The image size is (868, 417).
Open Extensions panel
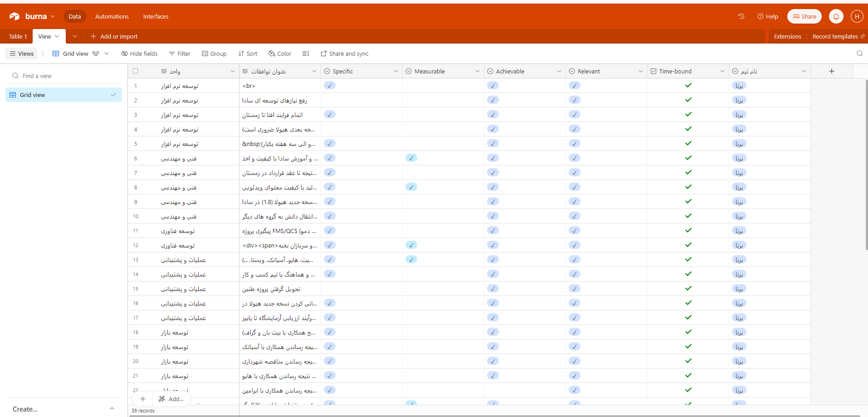pyautogui.click(x=787, y=36)
